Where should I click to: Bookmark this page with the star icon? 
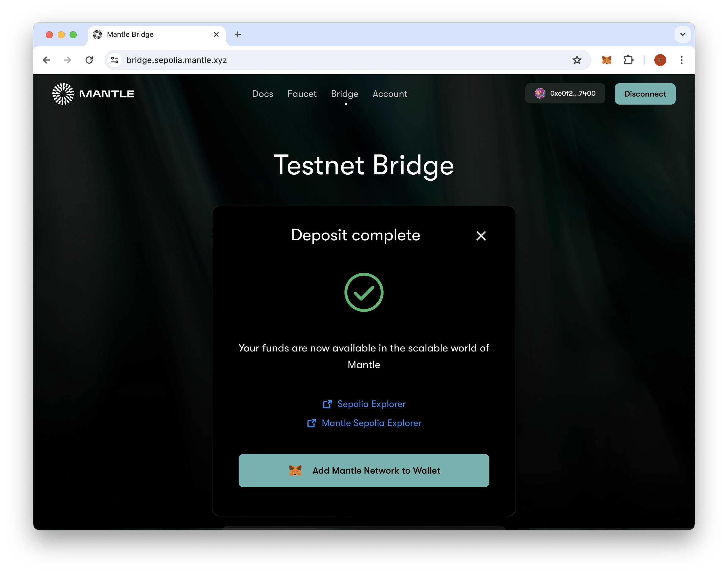[577, 60]
